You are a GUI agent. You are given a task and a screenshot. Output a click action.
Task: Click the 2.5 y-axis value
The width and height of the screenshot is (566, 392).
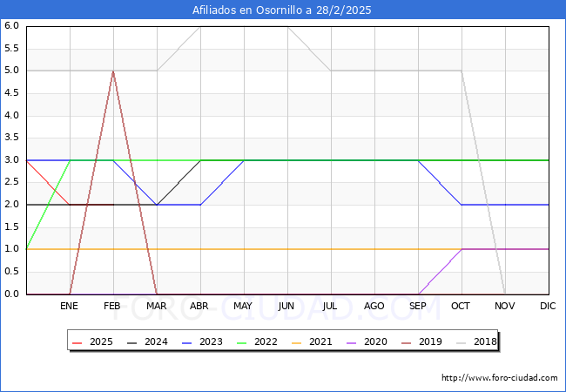point(11,182)
